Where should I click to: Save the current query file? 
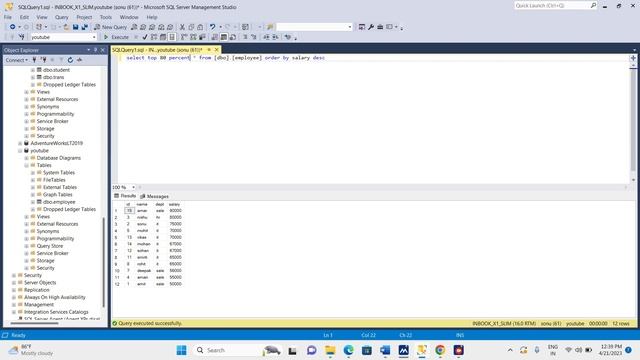76,27
